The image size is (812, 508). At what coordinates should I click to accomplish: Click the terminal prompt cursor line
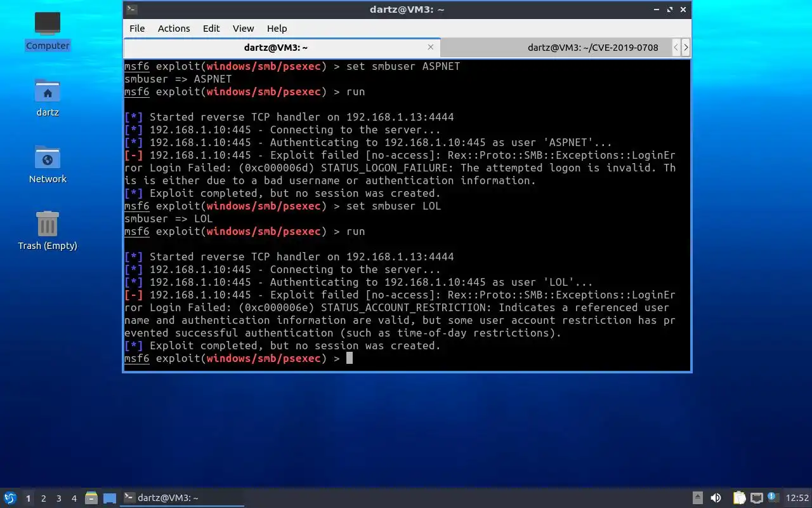tap(239, 358)
